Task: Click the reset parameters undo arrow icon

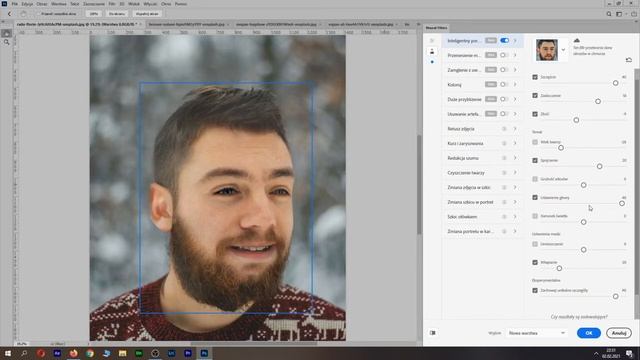Action: (x=629, y=60)
